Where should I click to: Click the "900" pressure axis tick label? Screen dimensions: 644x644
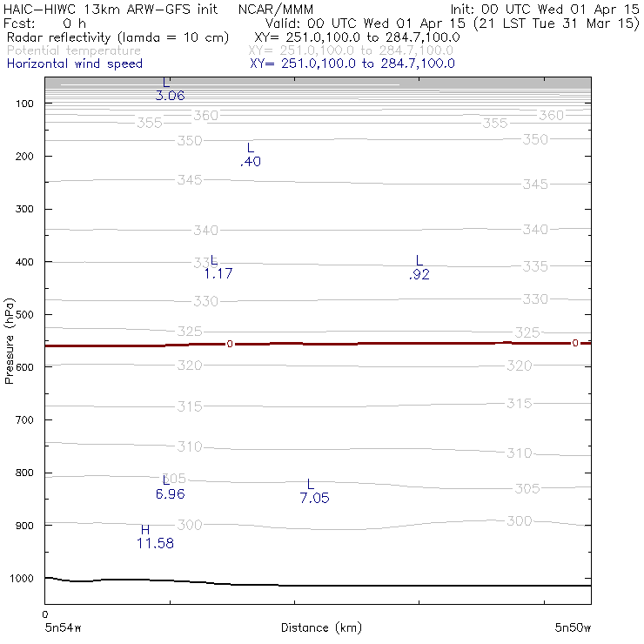tap(24, 526)
